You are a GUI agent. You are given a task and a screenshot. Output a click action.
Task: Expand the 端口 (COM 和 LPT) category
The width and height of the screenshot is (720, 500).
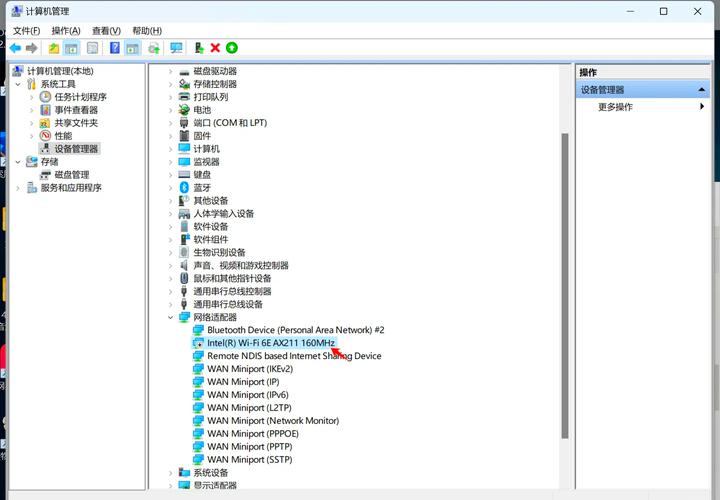170,122
